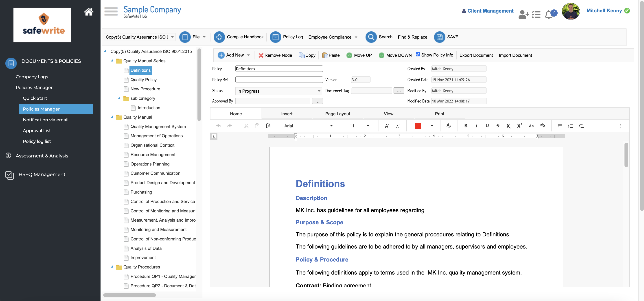Select the Insert ribbon tab
This screenshot has width=644, height=301.
(286, 114)
